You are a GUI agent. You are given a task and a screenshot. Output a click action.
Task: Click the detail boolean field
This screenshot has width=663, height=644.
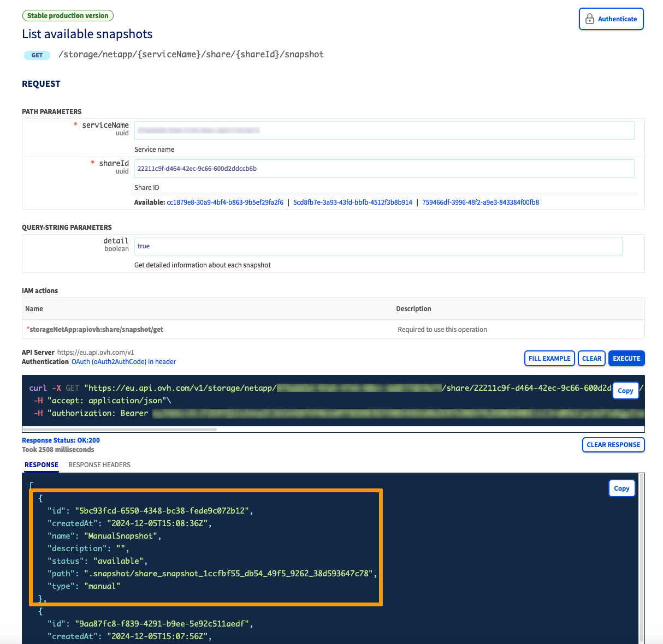[x=378, y=246]
